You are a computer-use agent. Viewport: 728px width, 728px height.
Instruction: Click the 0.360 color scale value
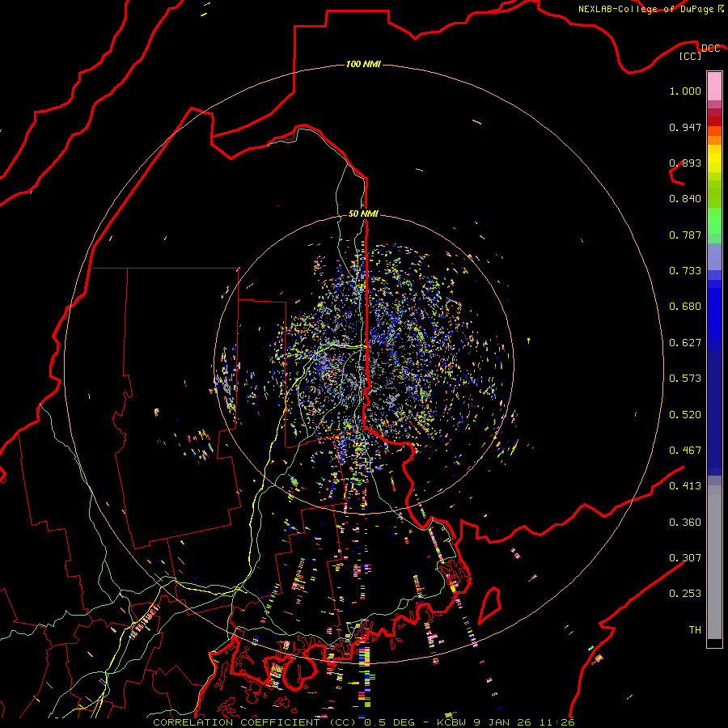(685, 523)
